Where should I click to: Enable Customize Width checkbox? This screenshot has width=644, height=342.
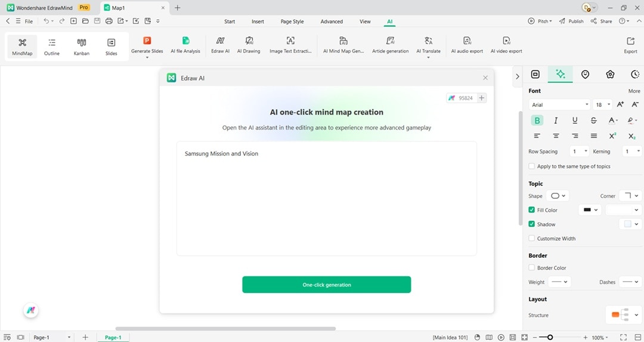(x=531, y=238)
